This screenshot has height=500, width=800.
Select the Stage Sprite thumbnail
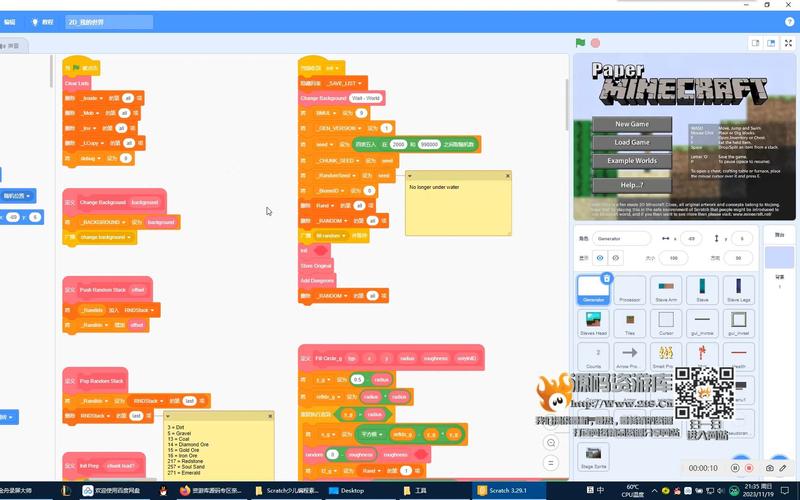click(593, 456)
